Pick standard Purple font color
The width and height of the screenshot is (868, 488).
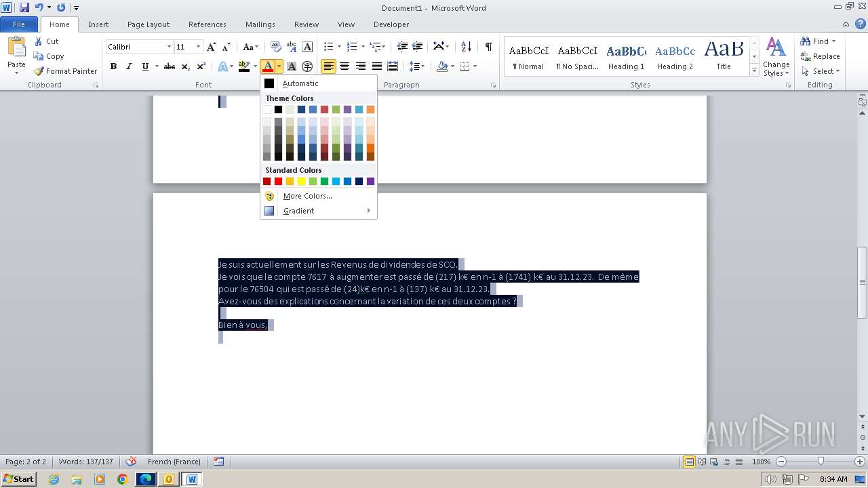point(370,181)
